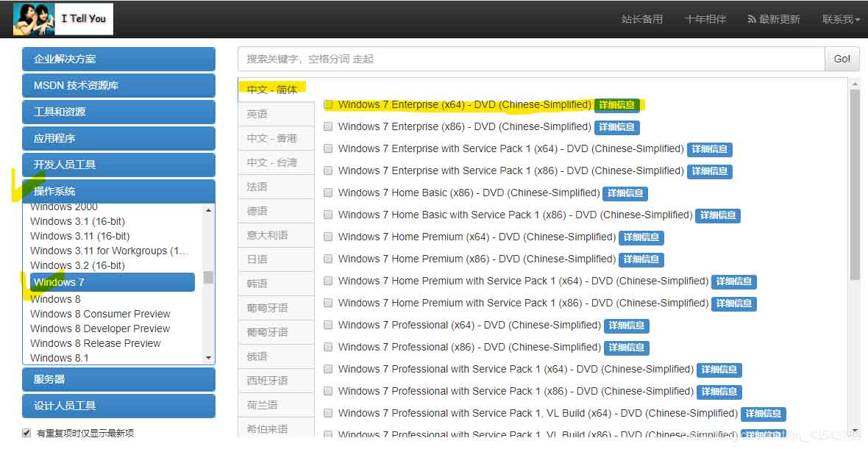Check Windows 7 Home Basic (x86) checkbox

point(328,193)
